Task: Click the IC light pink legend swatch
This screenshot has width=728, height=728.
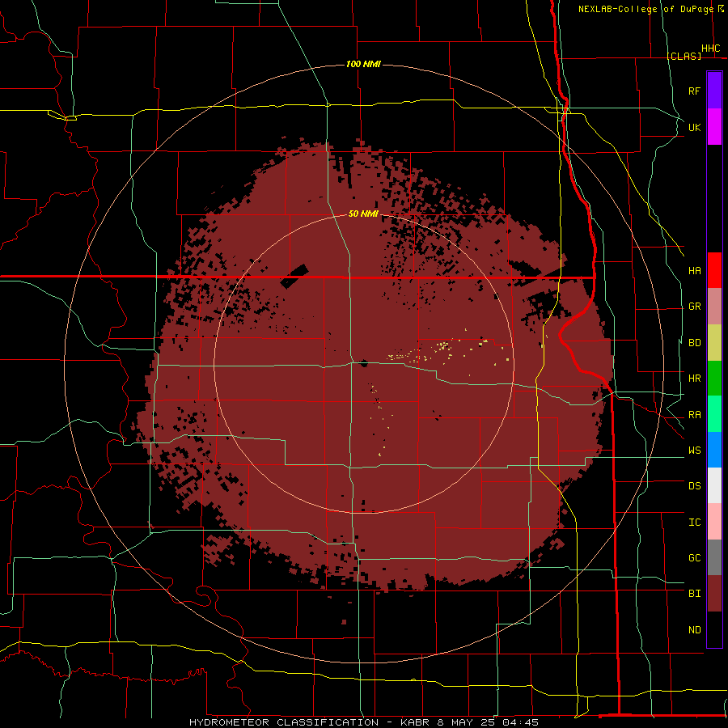Action: (714, 522)
